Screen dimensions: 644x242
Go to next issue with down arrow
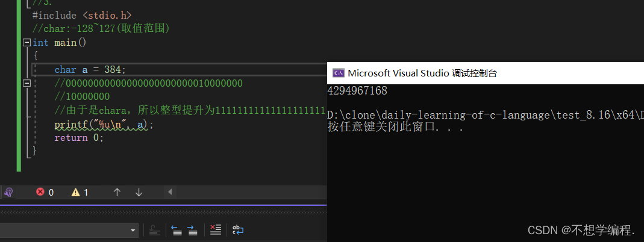pos(139,192)
